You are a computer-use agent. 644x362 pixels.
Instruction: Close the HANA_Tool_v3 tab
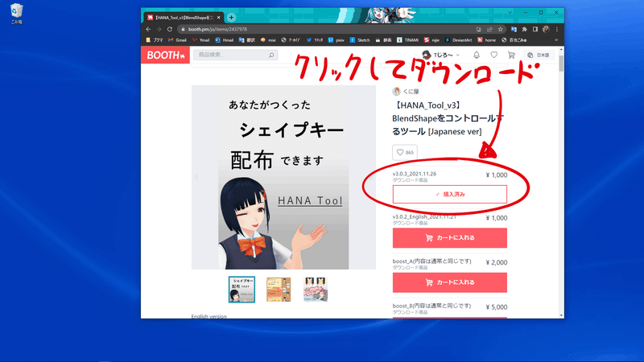click(x=218, y=17)
